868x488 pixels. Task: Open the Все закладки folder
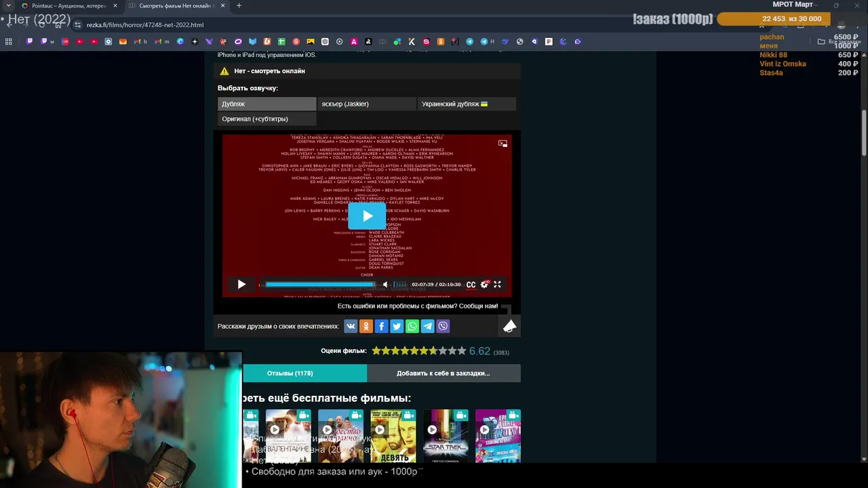(840, 41)
